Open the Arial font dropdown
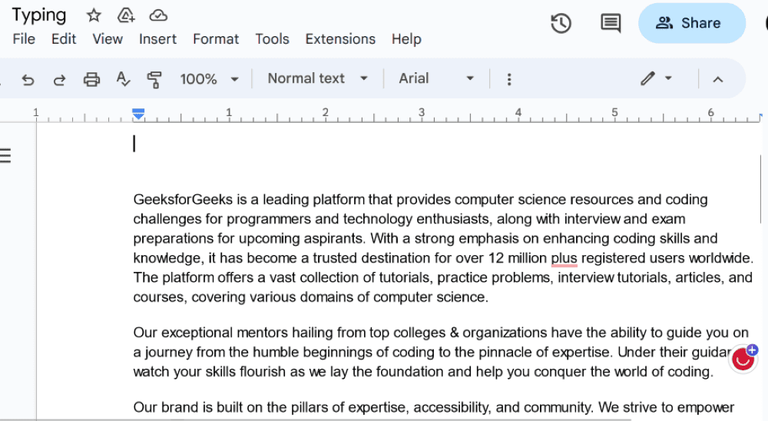Image resolution: width=768 pixels, height=421 pixels. (x=436, y=79)
